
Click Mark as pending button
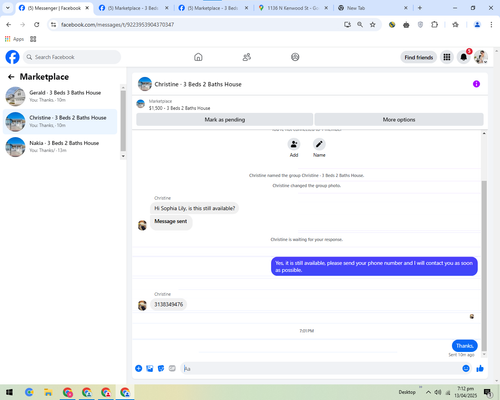point(225,119)
